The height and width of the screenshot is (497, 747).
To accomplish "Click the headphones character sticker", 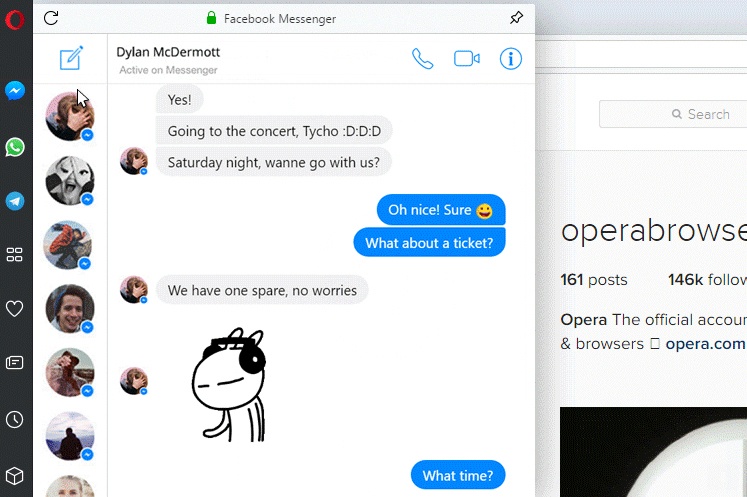I will pyautogui.click(x=229, y=384).
